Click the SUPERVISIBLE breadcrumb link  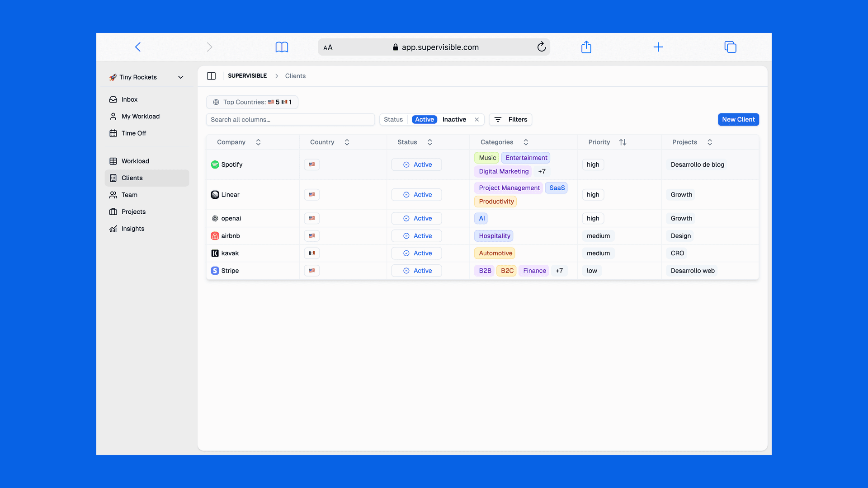click(247, 76)
